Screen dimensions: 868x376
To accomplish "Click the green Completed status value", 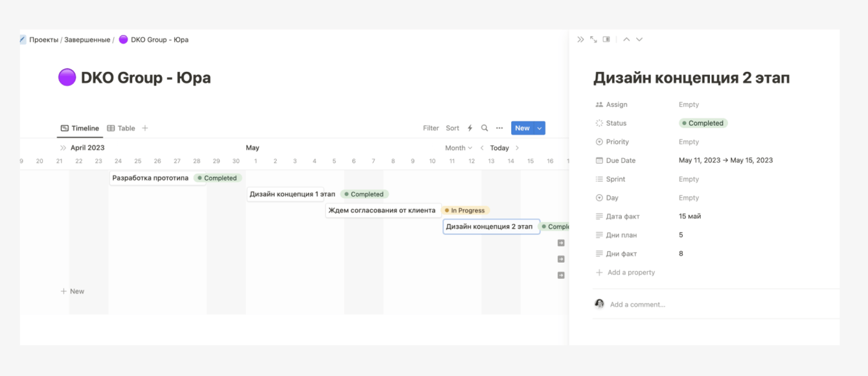I will (703, 123).
